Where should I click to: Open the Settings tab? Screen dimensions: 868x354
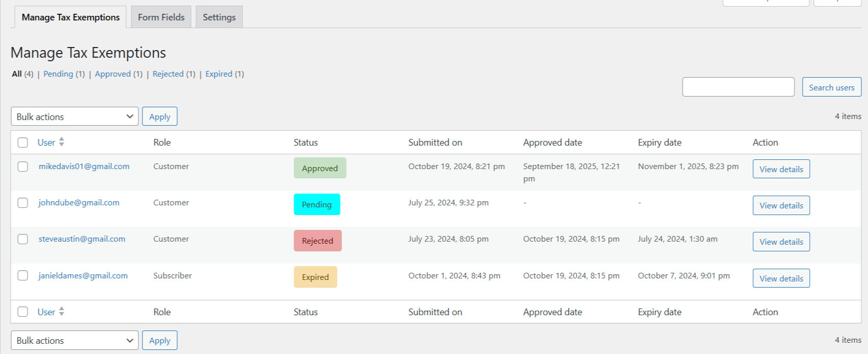pyautogui.click(x=219, y=17)
